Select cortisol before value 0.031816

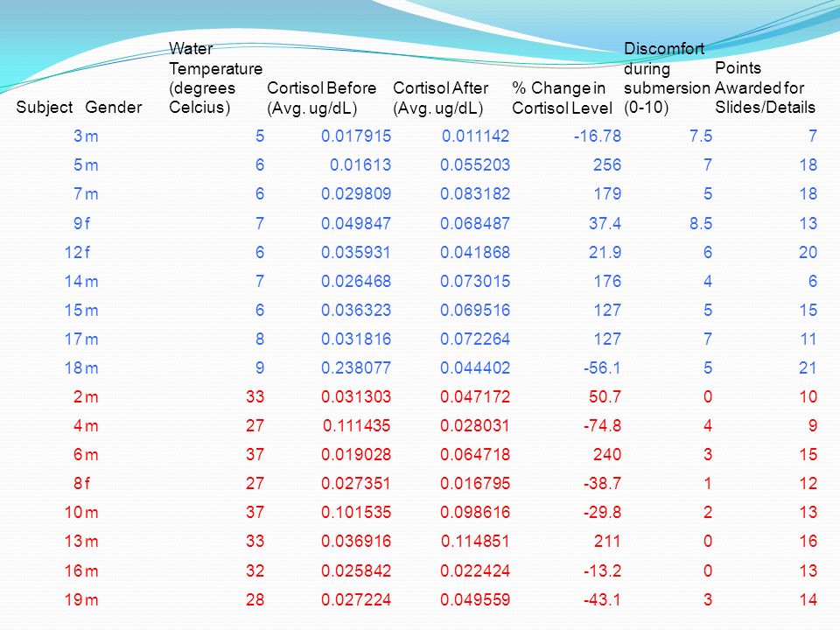click(x=356, y=339)
